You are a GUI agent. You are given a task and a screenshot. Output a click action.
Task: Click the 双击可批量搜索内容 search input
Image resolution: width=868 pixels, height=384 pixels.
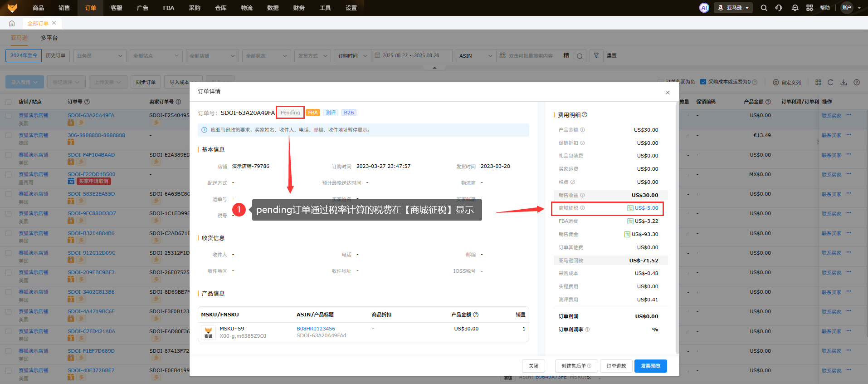(531, 56)
